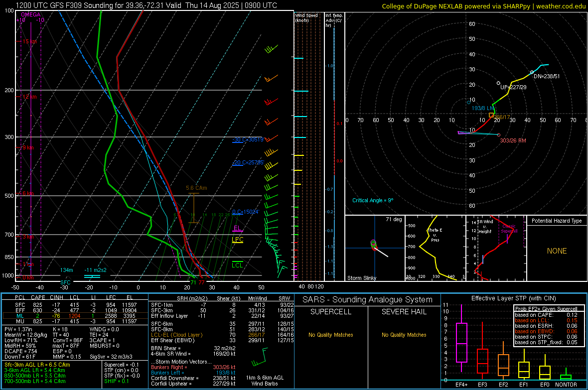Click the '303/26 RM' right-mover label

tap(513, 140)
